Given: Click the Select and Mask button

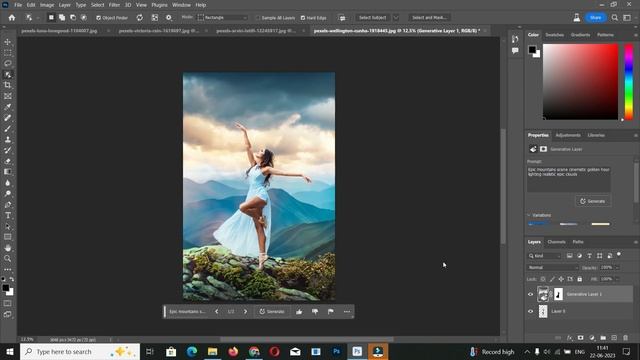Looking at the screenshot, I should pyautogui.click(x=429, y=18).
